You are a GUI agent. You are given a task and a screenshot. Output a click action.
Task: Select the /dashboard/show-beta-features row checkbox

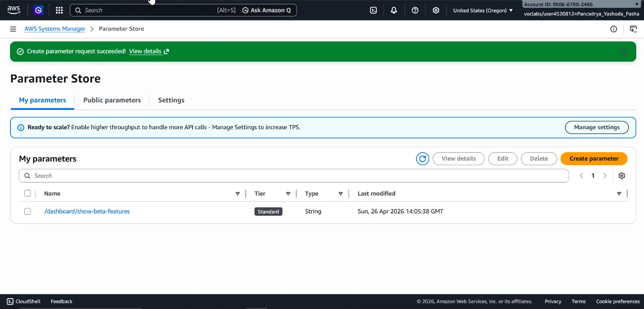[x=27, y=212]
